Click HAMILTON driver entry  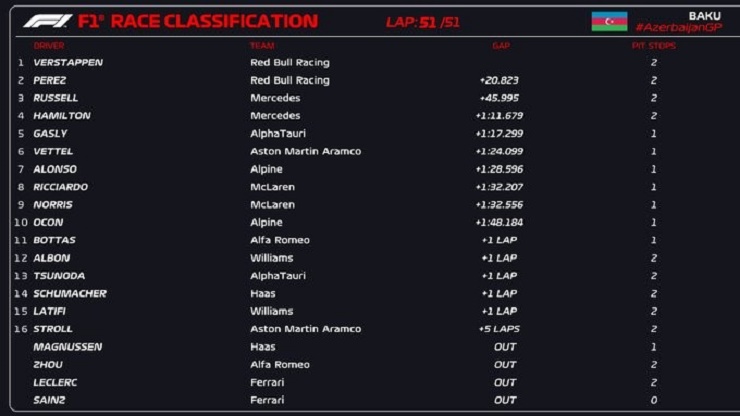(62, 116)
